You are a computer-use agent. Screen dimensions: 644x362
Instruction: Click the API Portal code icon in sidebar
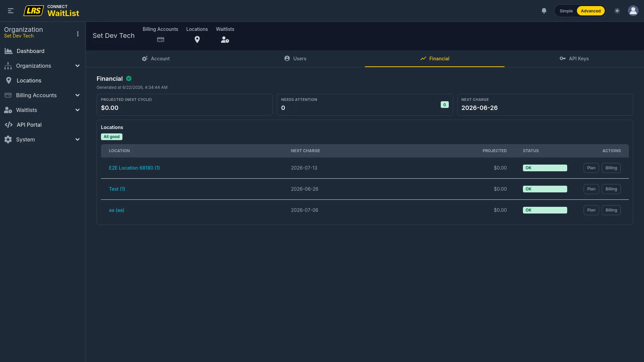(9, 125)
